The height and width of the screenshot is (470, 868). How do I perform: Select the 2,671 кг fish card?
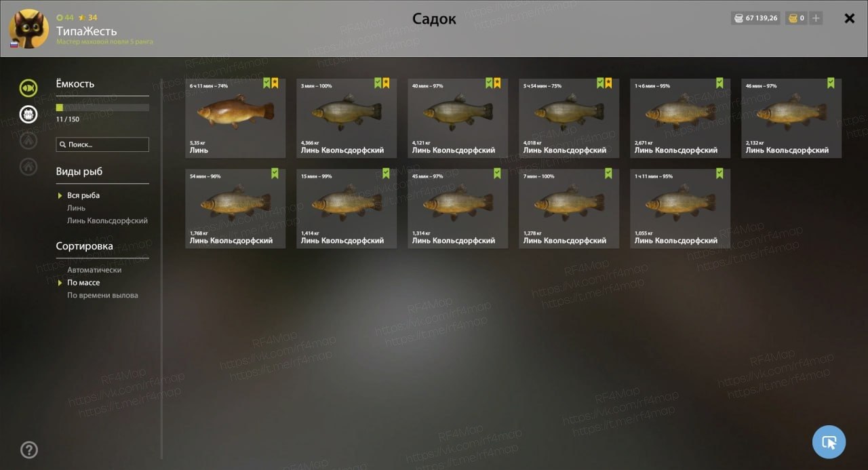[x=680, y=118]
